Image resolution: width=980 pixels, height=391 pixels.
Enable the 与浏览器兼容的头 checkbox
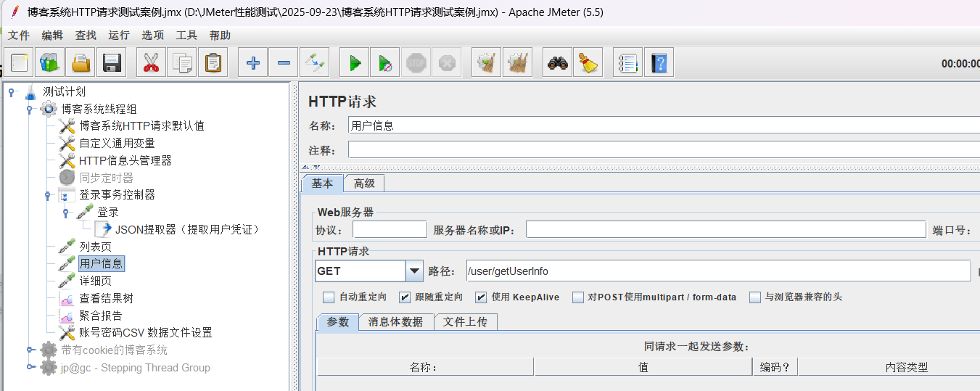(x=755, y=297)
